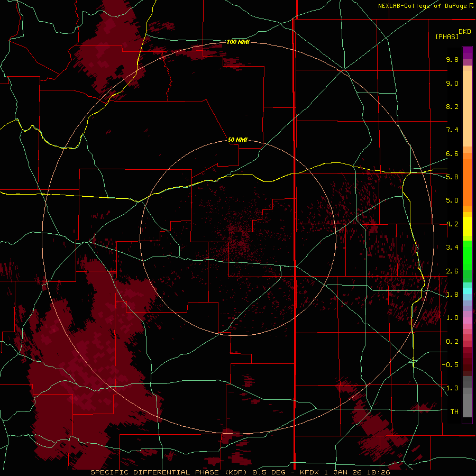Click the 9.0 scale value

(x=452, y=83)
